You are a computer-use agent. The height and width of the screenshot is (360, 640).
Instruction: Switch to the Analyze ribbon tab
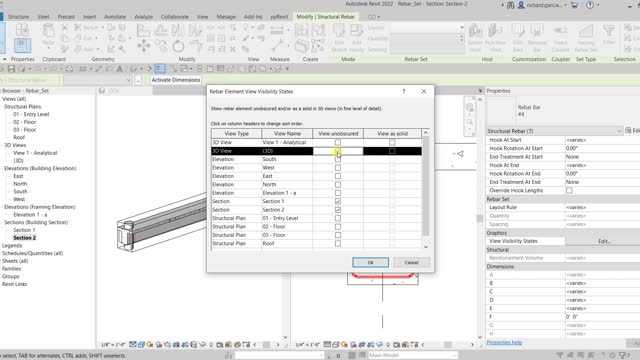(144, 17)
